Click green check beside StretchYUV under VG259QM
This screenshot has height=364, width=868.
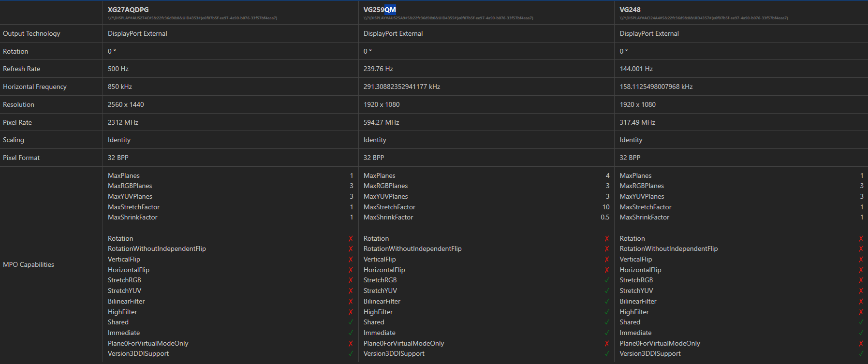[x=607, y=291]
